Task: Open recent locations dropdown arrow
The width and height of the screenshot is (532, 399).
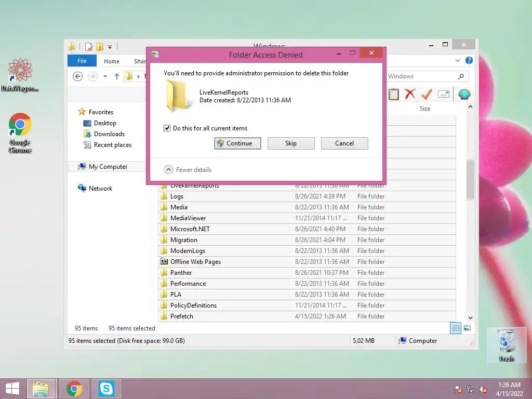Action: coord(105,77)
